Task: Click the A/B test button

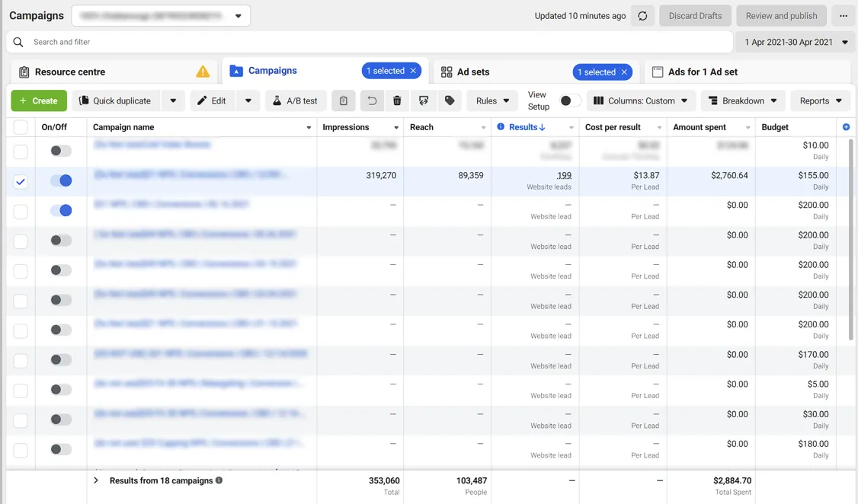Action: [296, 100]
